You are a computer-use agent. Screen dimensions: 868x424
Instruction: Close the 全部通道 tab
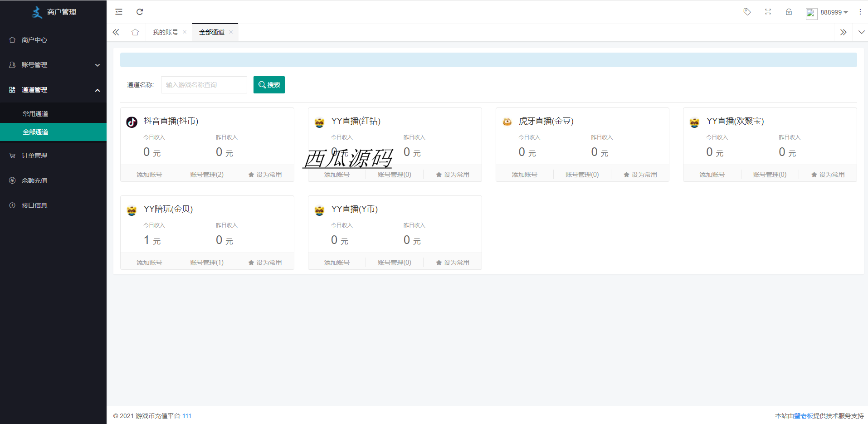[231, 32]
